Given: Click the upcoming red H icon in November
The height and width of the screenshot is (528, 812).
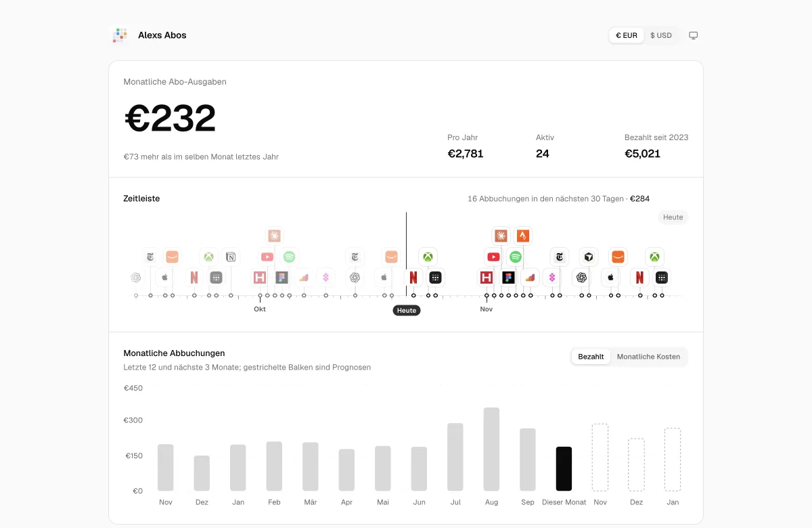Looking at the screenshot, I should [486, 278].
